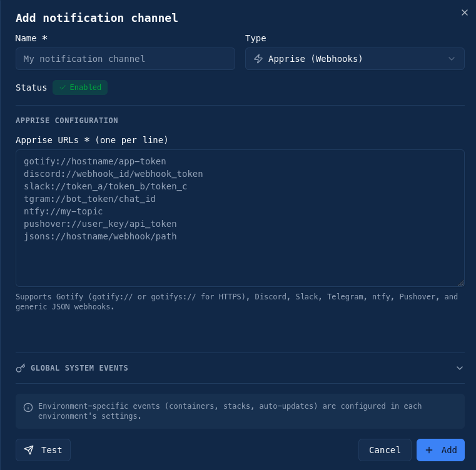Click the Name input field

pyautogui.click(x=125, y=59)
